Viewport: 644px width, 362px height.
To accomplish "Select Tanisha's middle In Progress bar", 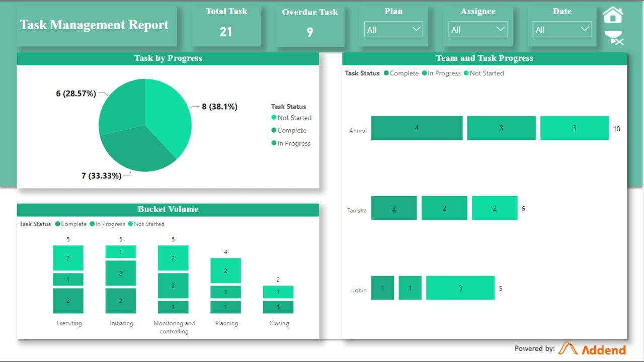I will pyautogui.click(x=444, y=208).
